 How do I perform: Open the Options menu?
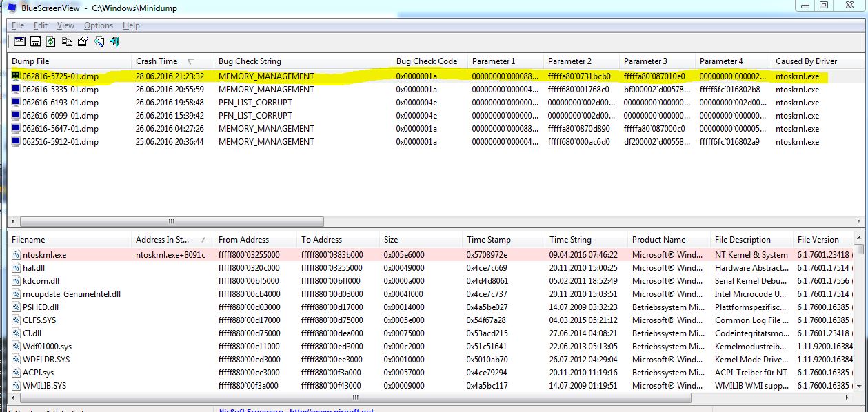[99, 25]
